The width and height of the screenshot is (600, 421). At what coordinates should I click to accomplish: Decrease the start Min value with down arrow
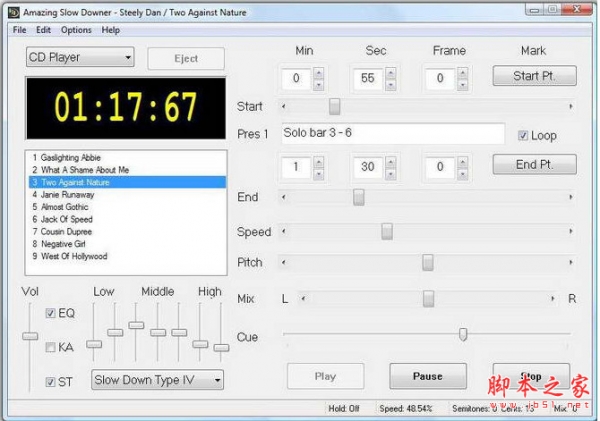tap(318, 85)
